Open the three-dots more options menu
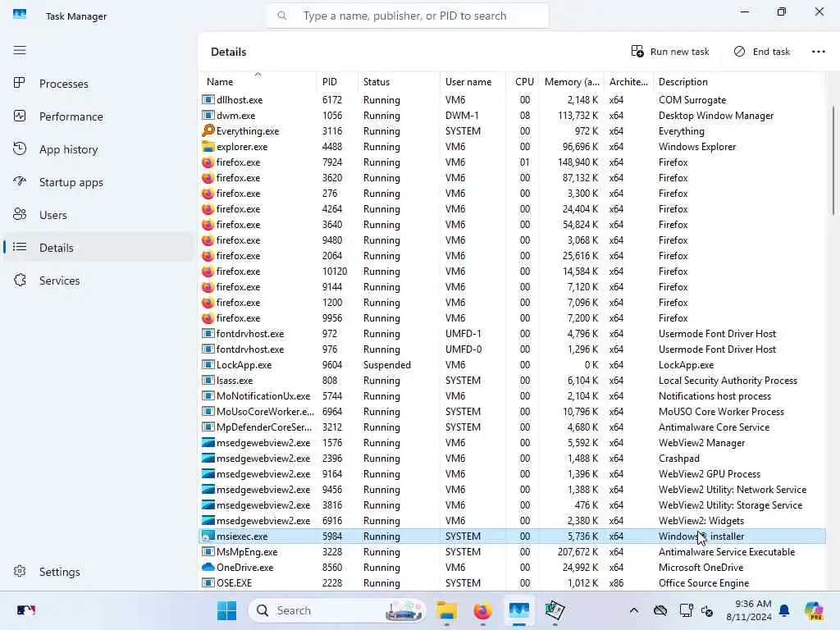 (x=818, y=52)
